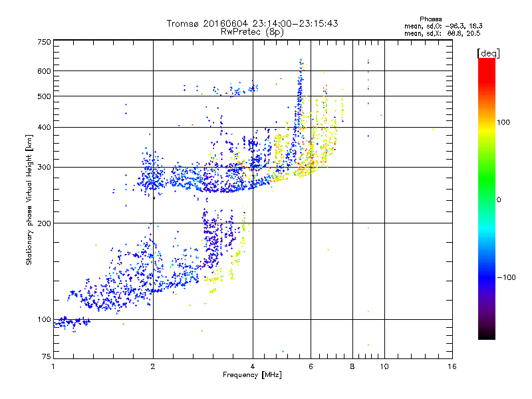Click the 'RwPretec (8p)' subtitle
This screenshot has width=532, height=399.
click(252, 32)
